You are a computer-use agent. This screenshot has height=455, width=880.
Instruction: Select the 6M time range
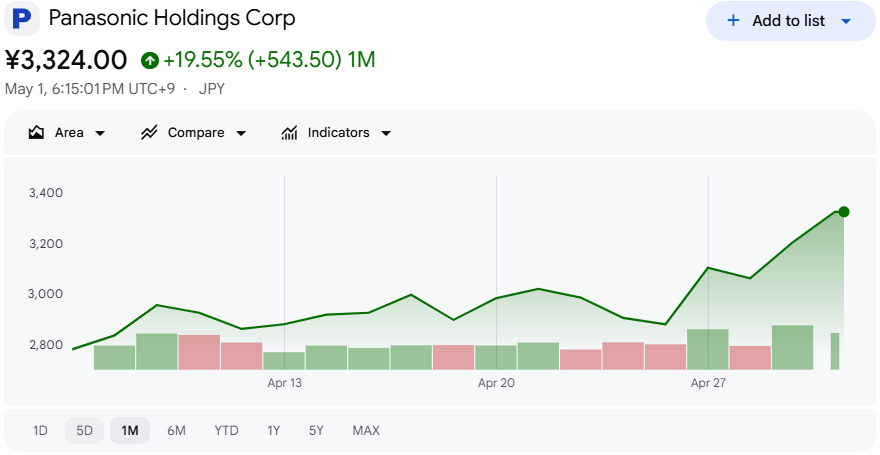(x=176, y=431)
